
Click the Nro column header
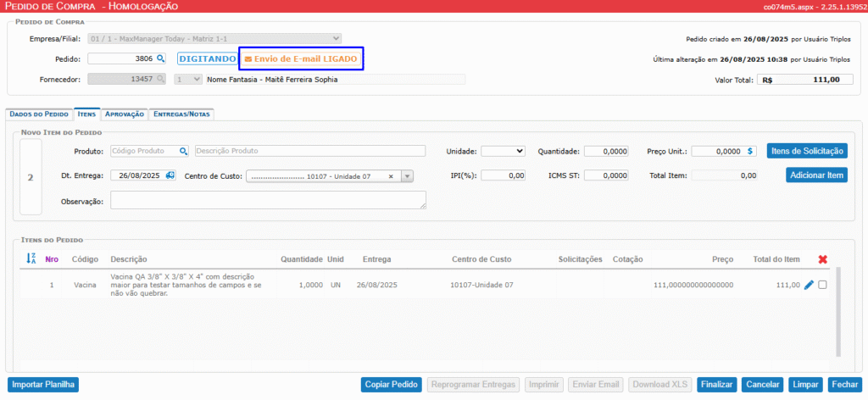point(52,259)
